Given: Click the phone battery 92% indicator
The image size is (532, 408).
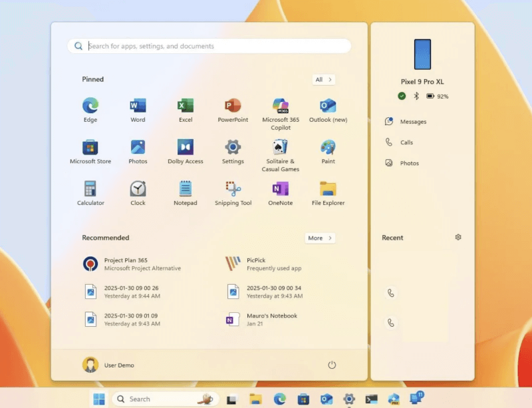Looking at the screenshot, I should click(x=438, y=97).
